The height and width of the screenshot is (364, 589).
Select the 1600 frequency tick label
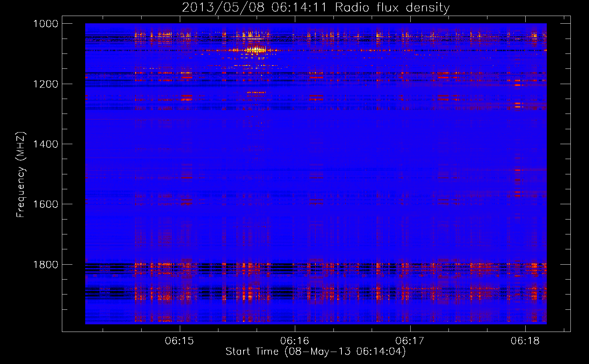click(46, 204)
